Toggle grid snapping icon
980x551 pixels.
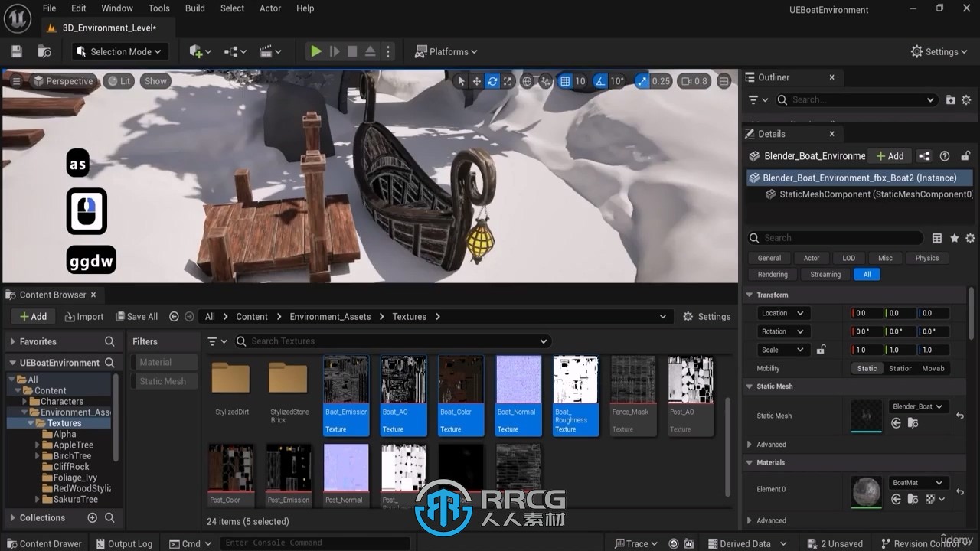(565, 81)
